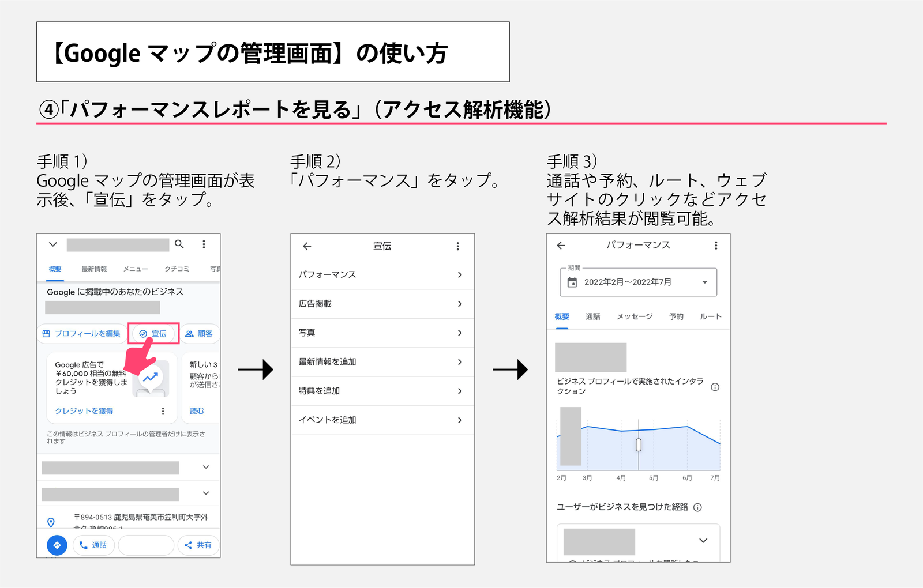Screen dimensions: 923x588
Task: Expand the search breakdown card chevron
Action: [703, 540]
